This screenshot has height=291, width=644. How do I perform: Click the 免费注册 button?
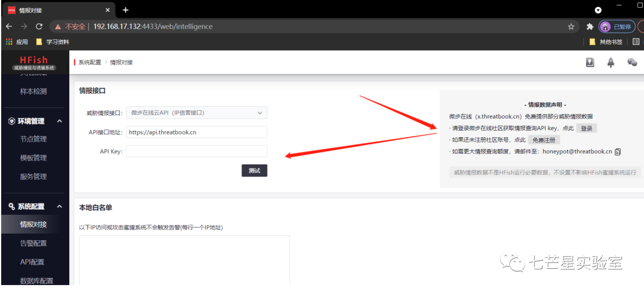click(544, 140)
